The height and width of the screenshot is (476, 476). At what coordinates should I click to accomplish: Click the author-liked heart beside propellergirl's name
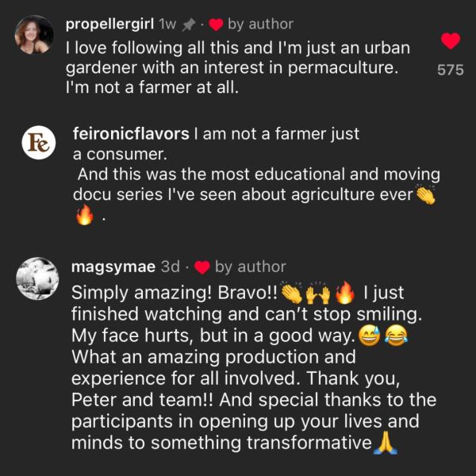(x=214, y=25)
